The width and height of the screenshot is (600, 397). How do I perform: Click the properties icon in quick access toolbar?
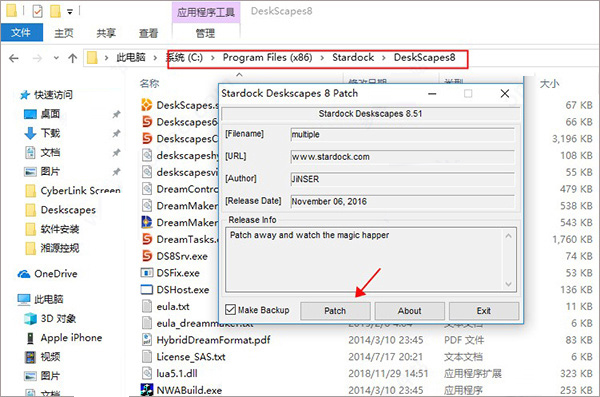(37, 11)
